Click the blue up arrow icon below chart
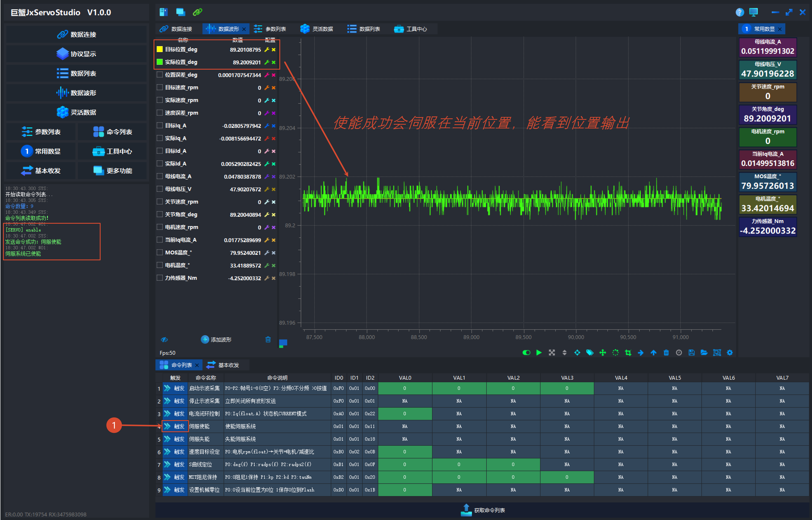The image size is (812, 520). click(654, 353)
